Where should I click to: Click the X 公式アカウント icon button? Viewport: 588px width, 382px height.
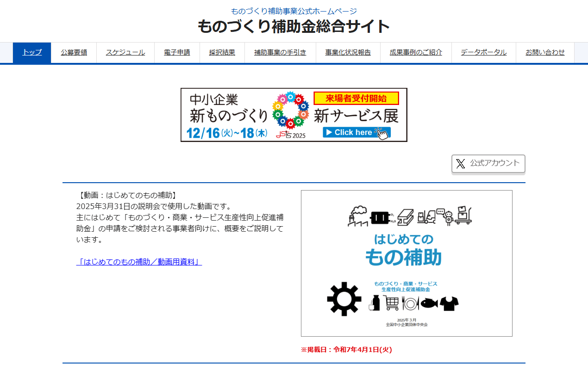(488, 164)
